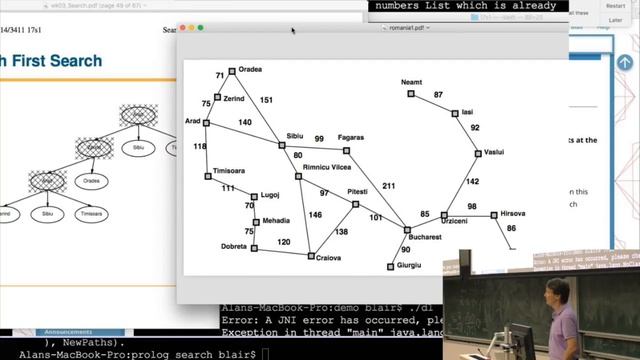This screenshot has width=640, height=360.
Task: Click the Pitesti node square
Action: [356, 204]
